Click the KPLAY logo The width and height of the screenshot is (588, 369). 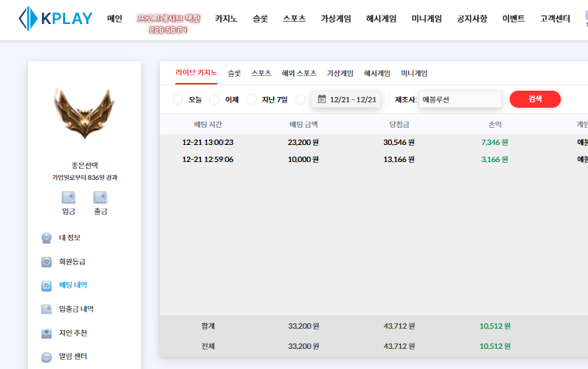pyautogui.click(x=55, y=18)
